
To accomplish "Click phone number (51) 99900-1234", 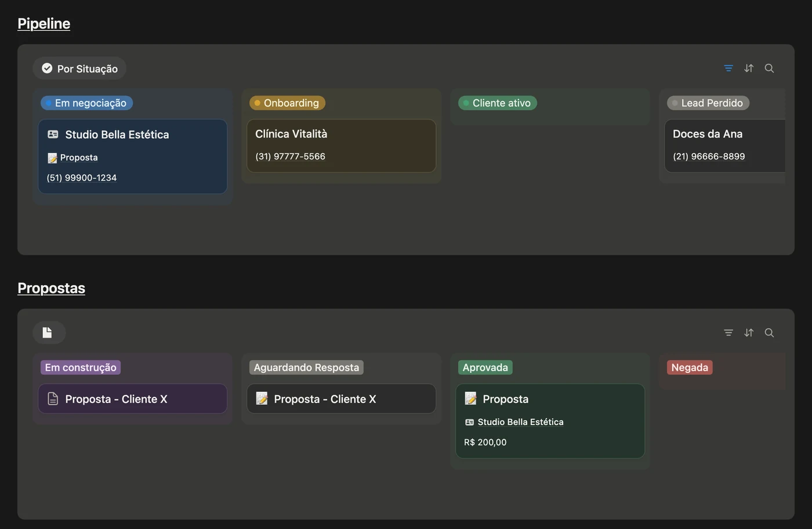I will (82, 177).
